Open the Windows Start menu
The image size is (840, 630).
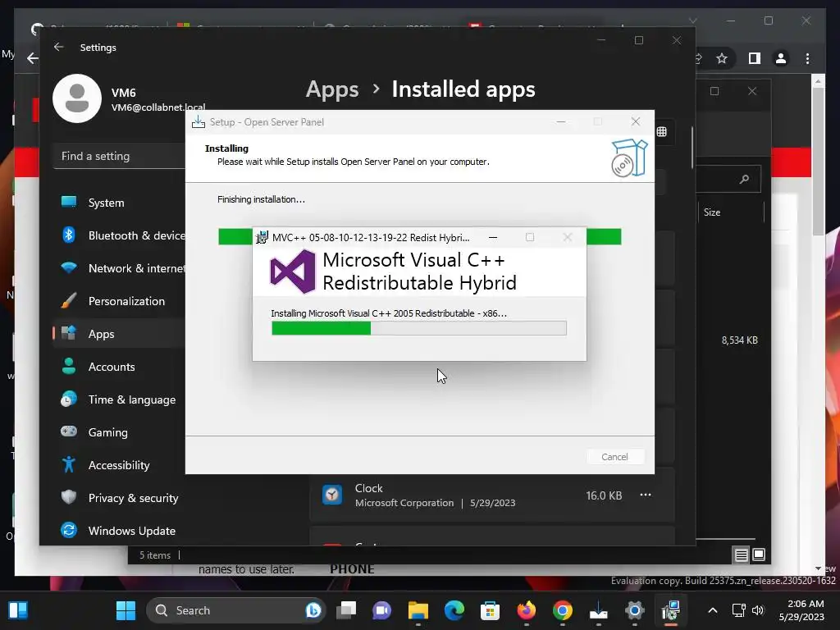126,610
